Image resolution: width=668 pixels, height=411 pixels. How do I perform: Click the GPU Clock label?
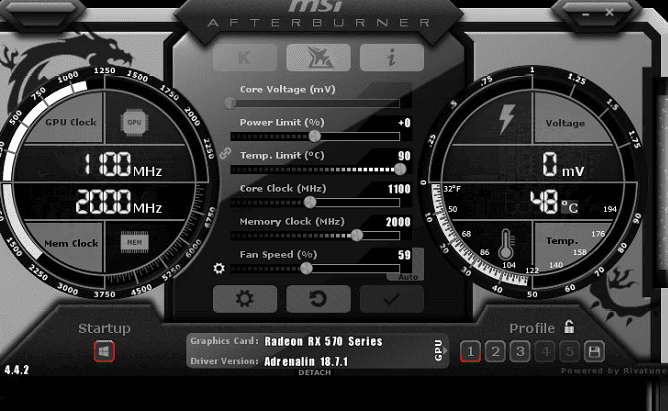click(x=71, y=122)
